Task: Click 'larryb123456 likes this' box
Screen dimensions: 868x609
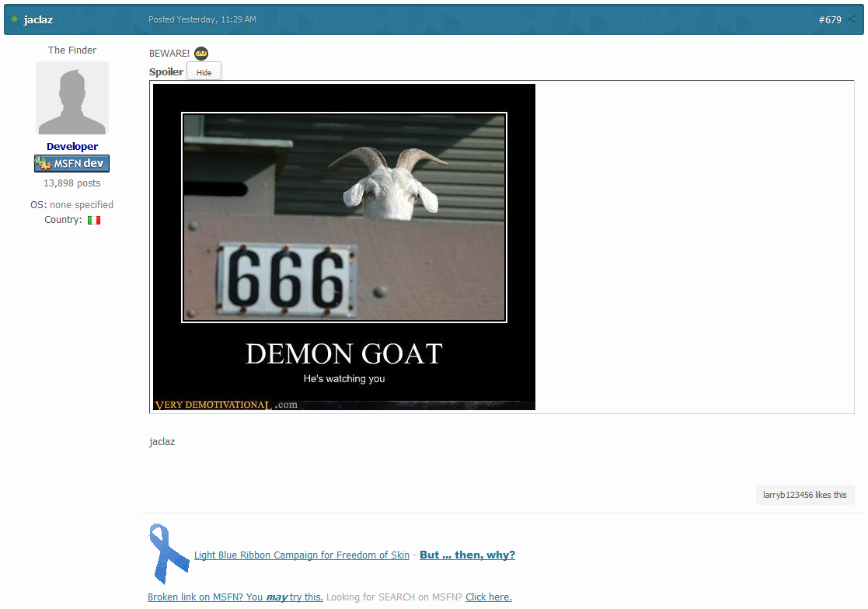Action: (x=805, y=495)
